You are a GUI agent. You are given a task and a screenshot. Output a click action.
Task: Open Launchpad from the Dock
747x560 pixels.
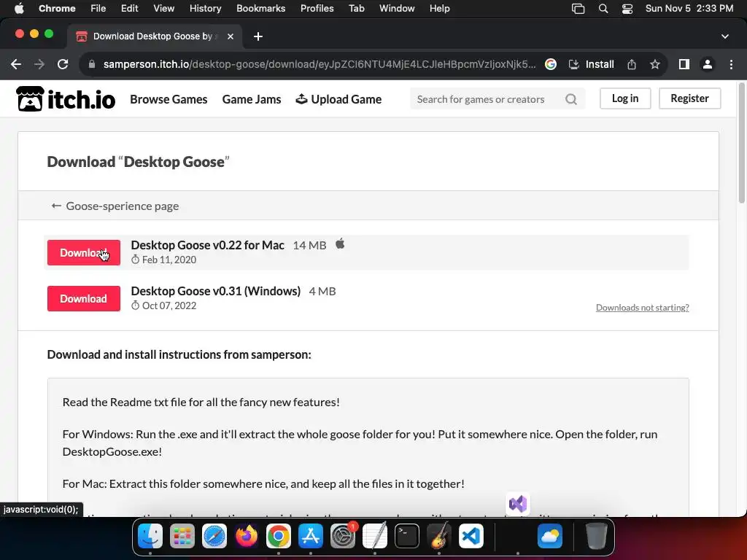[x=182, y=536]
